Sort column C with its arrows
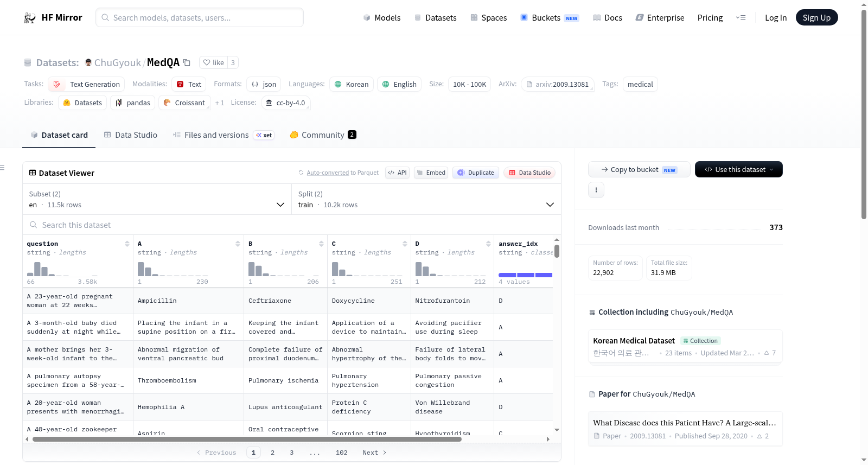This screenshot has height=465, width=868. tap(405, 244)
